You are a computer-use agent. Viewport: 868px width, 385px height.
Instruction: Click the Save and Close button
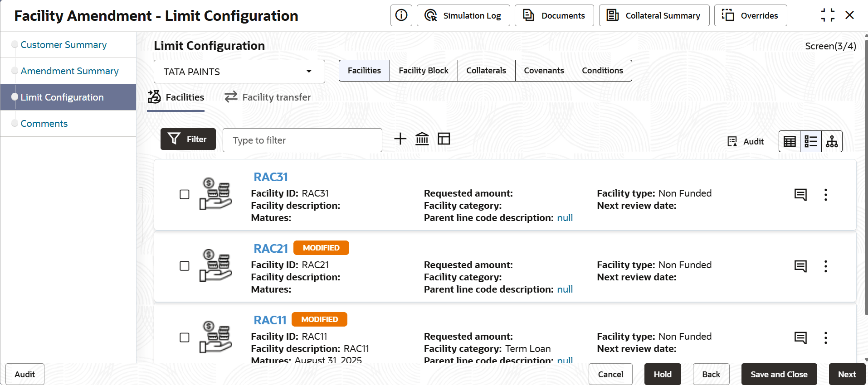tap(779, 374)
